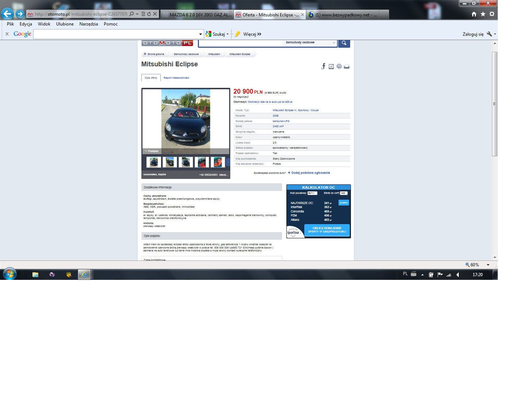532x399 pixels.
Task: Click the Google logo on the toolbar
Action: [23, 34]
